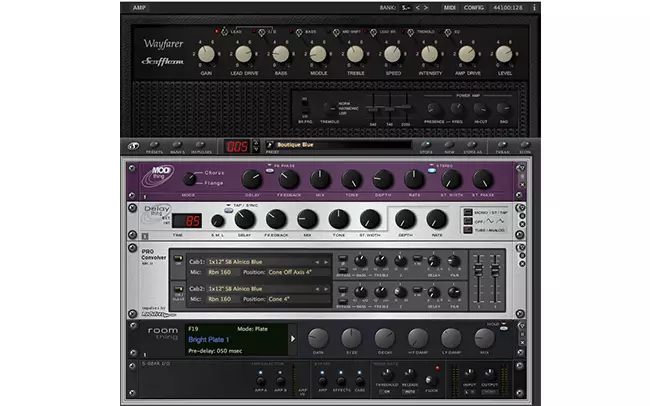Toggle the BASS boost switch
The height and width of the screenshot is (406, 650).
[x=299, y=32]
